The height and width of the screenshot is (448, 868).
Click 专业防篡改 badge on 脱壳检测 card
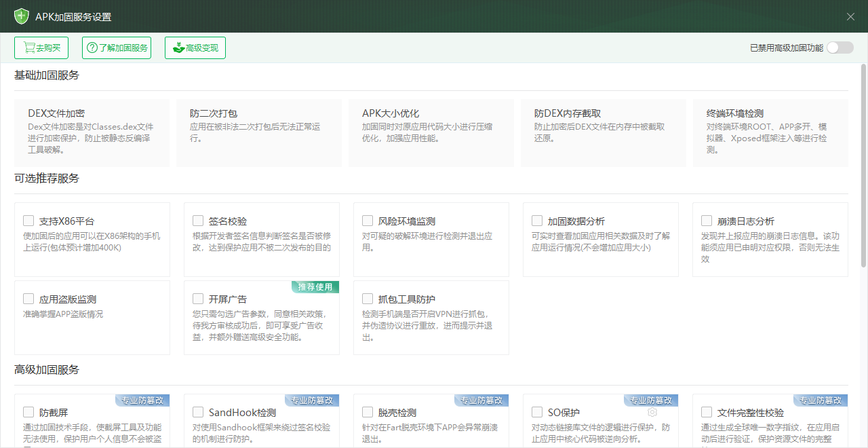481,400
